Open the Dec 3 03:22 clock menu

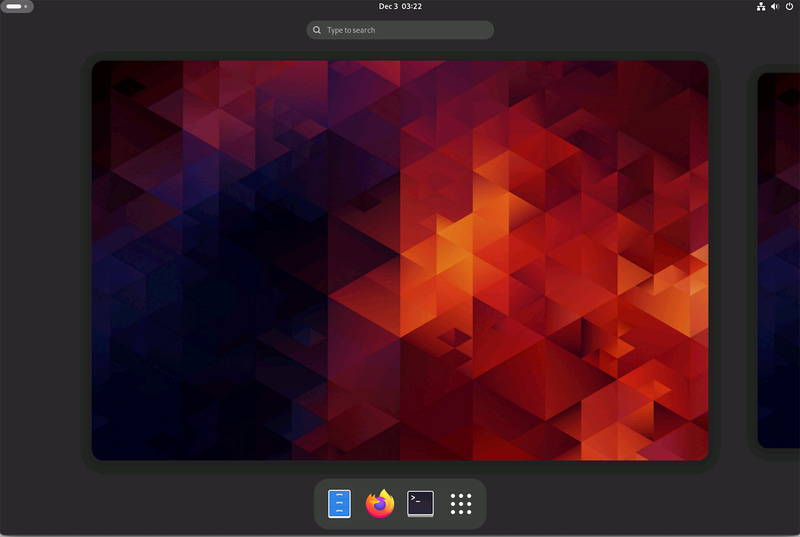pyautogui.click(x=400, y=6)
